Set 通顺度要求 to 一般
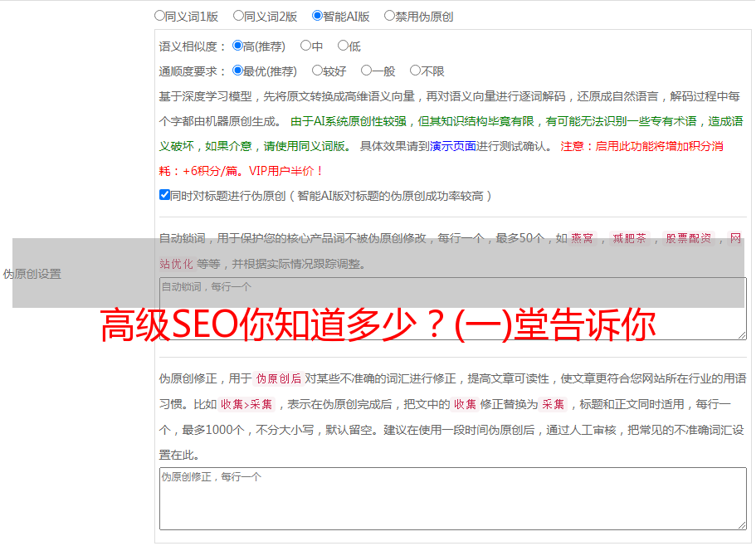The image size is (756, 546). pyautogui.click(x=367, y=71)
